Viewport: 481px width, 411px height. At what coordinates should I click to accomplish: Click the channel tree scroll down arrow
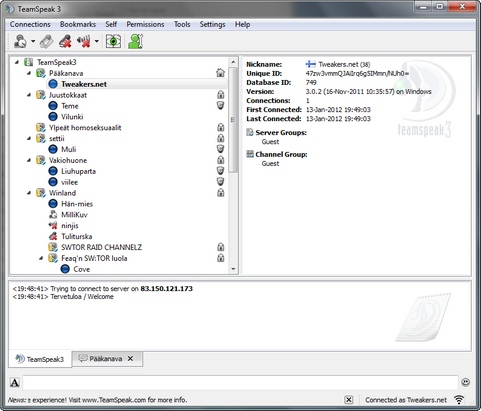[233, 269]
